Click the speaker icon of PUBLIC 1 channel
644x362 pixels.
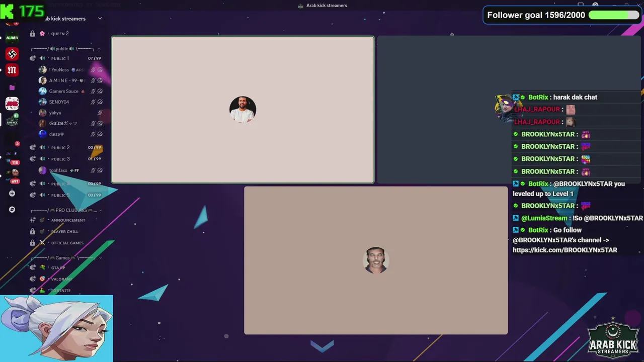click(x=33, y=58)
